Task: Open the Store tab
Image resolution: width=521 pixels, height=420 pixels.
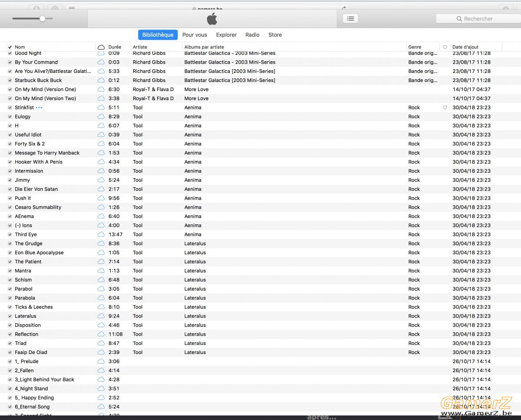Action: pos(275,35)
